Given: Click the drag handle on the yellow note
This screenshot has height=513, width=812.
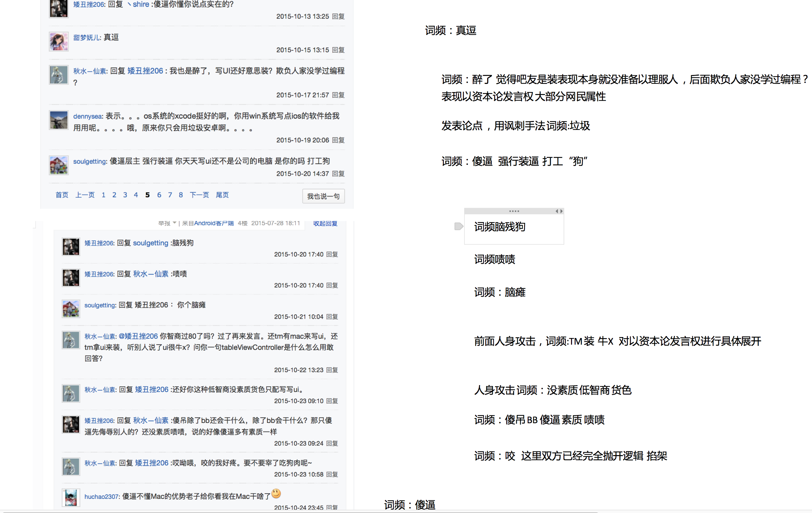Looking at the screenshot, I should [x=514, y=211].
